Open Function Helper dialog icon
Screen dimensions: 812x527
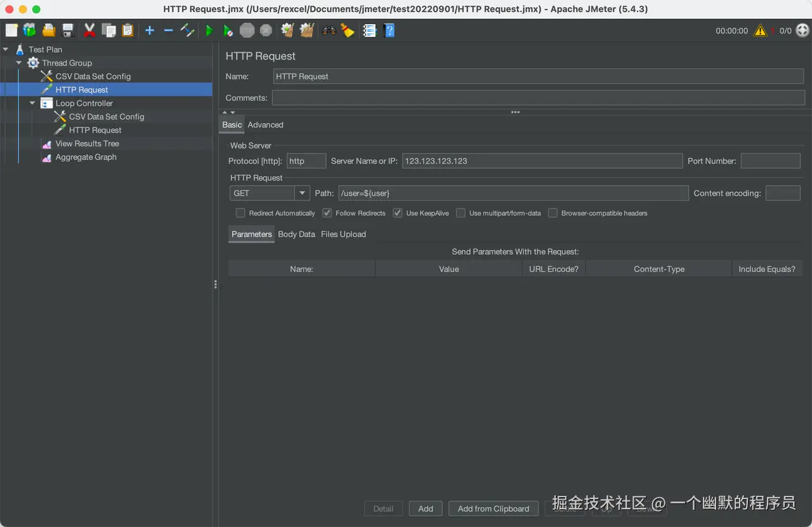click(x=370, y=30)
